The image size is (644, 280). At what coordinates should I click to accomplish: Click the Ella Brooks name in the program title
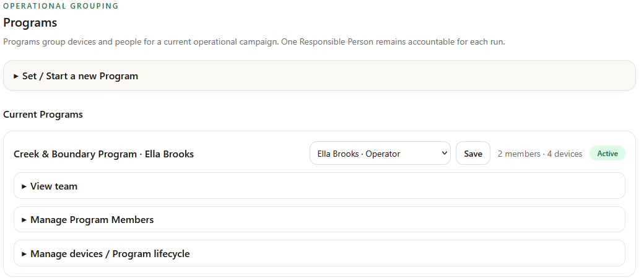pos(169,154)
